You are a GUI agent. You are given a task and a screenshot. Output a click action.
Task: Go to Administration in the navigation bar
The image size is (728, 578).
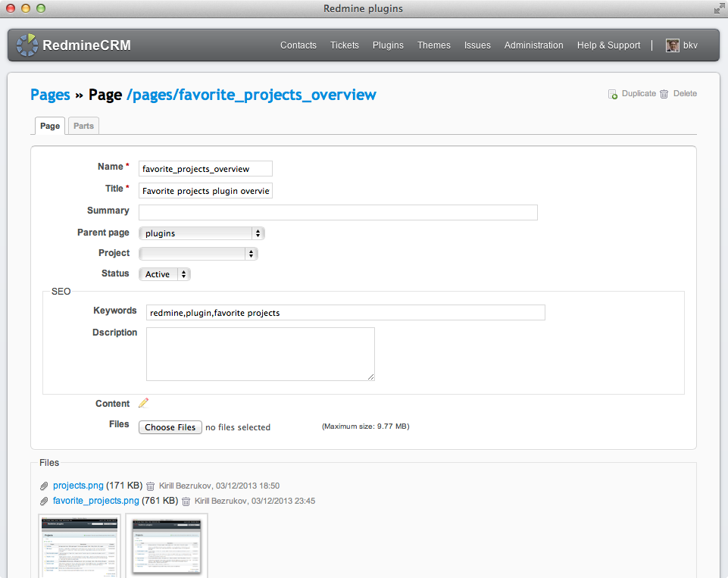click(x=533, y=45)
